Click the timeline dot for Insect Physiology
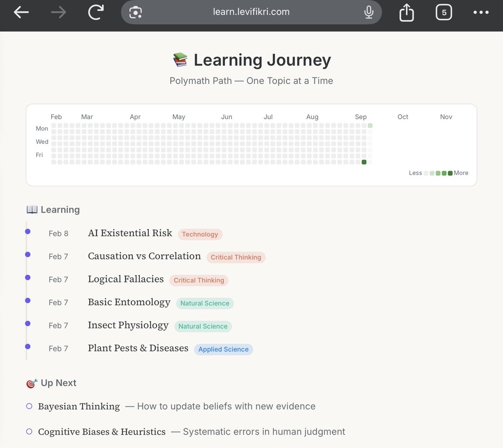 (28, 323)
